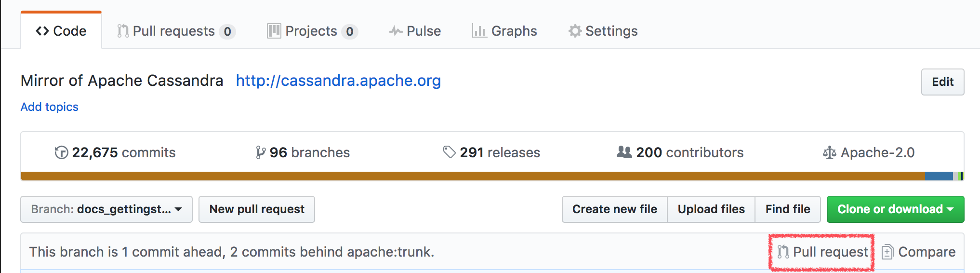Viewport: 980px width, 273px height.
Task: Click the contributors people icon
Action: click(x=624, y=152)
